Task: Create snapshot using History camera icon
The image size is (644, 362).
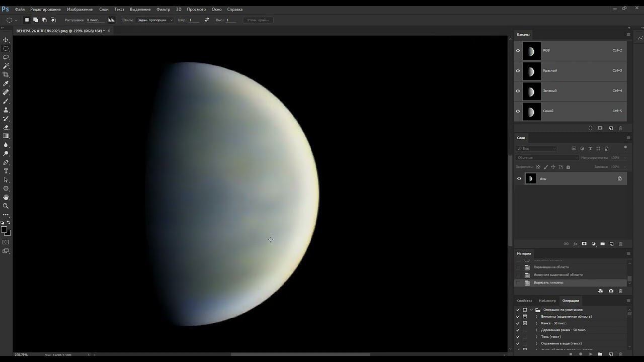Action: [x=611, y=291]
